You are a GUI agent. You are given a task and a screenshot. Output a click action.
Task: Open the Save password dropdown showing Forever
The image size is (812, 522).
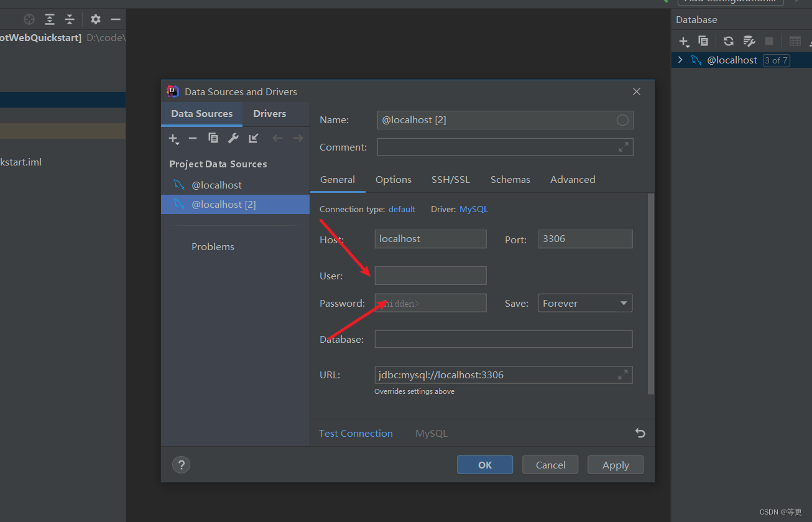coord(585,303)
